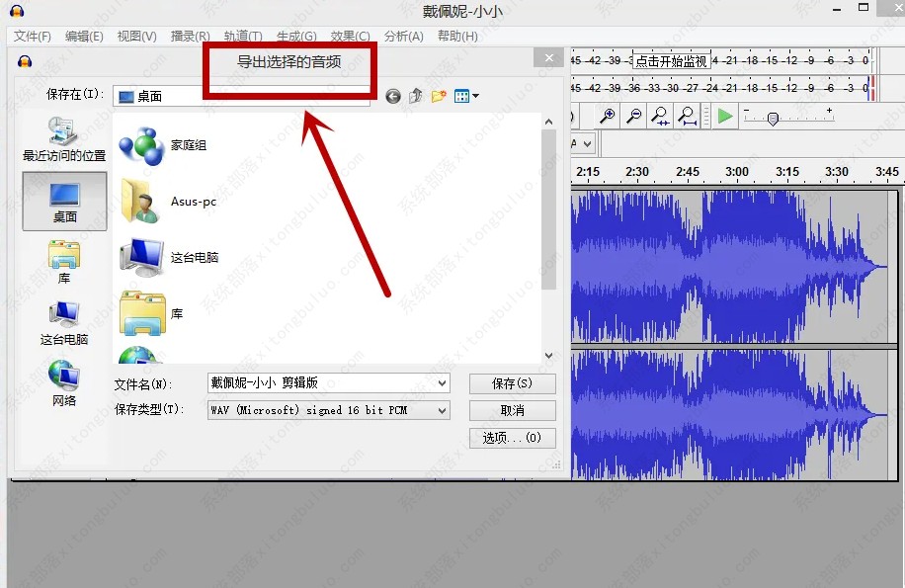This screenshot has width=905, height=588.
Task: Open the 生成(G) menu
Action: (x=296, y=37)
